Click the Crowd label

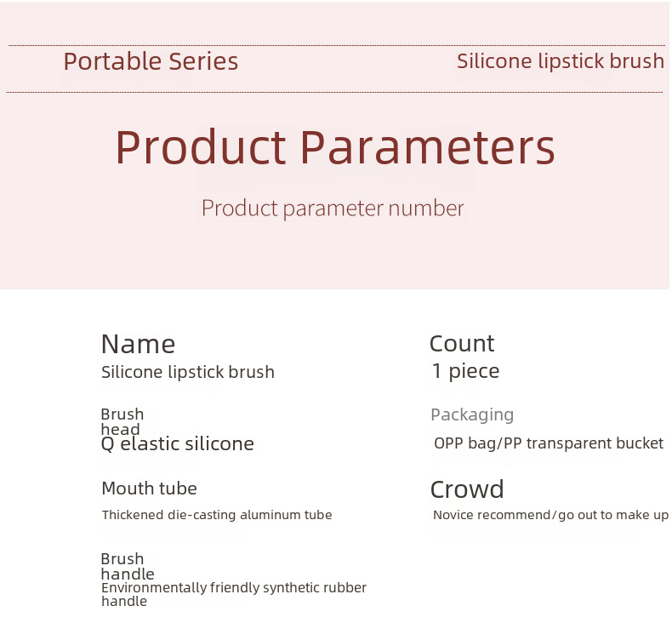coord(467,489)
